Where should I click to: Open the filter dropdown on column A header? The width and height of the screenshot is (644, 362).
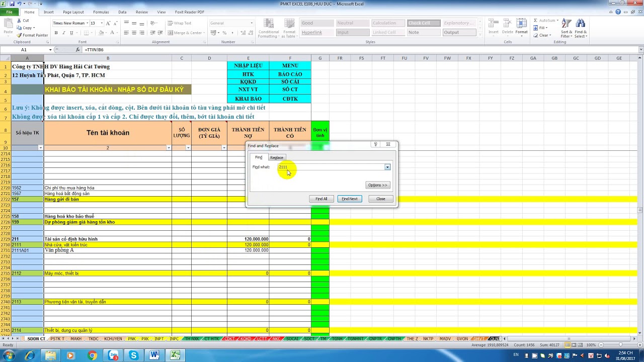pos(40,148)
